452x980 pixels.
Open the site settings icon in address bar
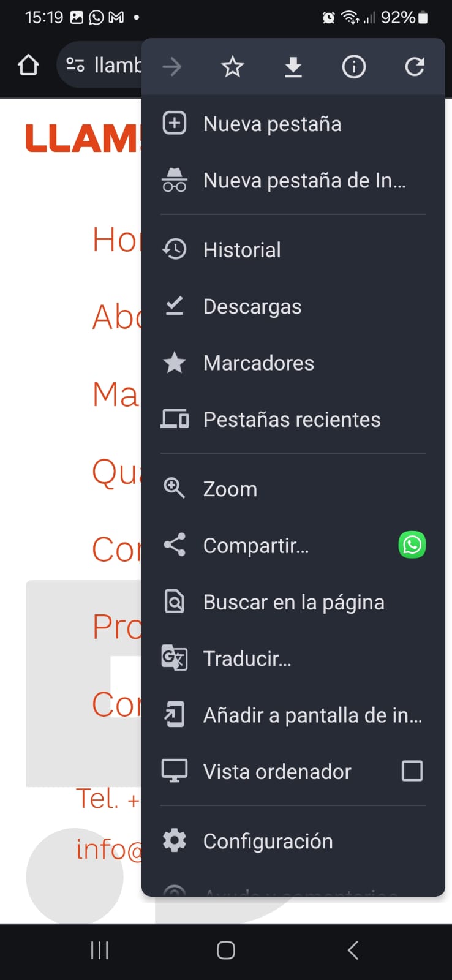point(75,65)
